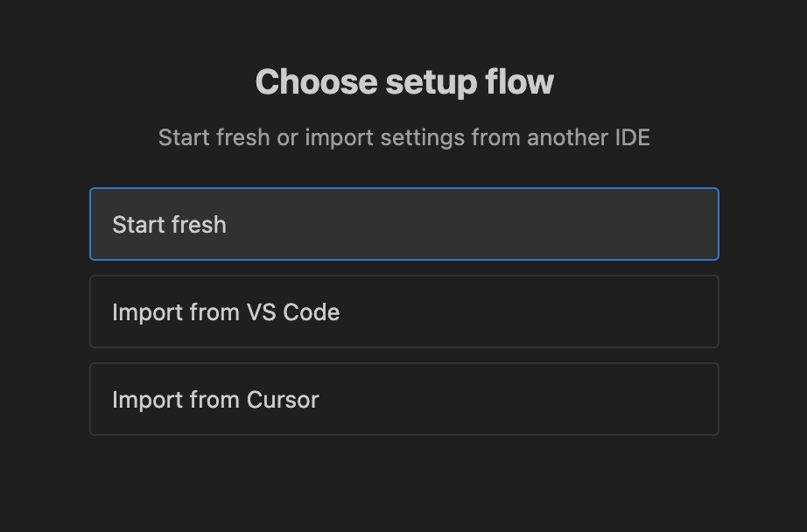Screen dimensions: 807x532
Task: Click the highlighted Start fresh row
Action: coord(403,224)
